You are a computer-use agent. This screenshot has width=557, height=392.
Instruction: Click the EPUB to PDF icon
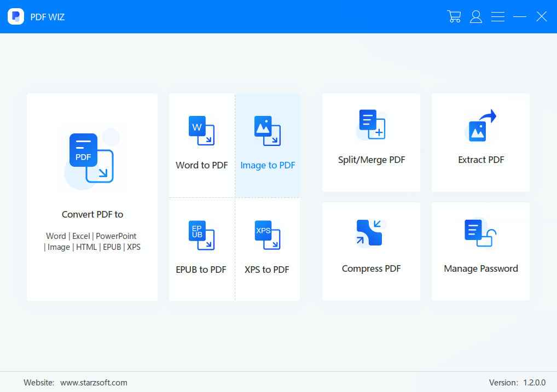(x=201, y=235)
